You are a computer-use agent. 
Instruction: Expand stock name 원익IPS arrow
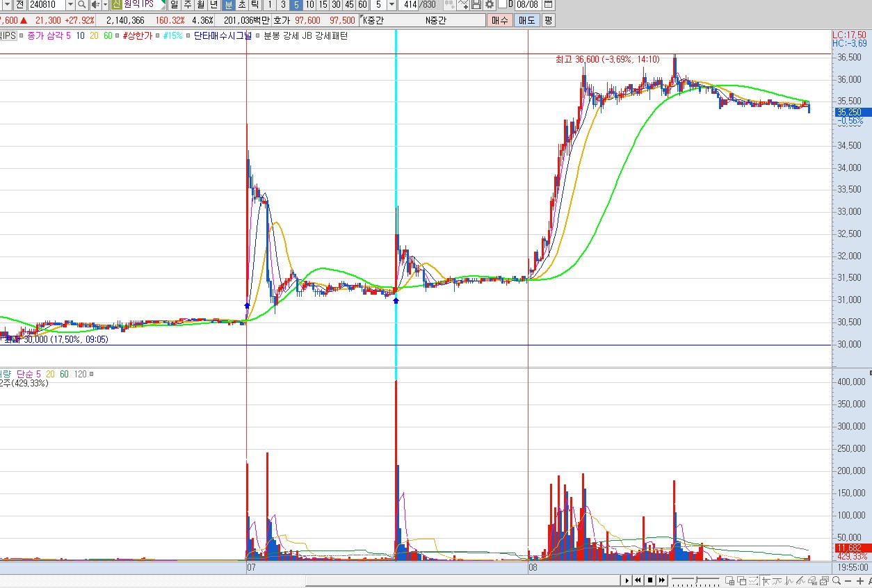[x=163, y=5]
